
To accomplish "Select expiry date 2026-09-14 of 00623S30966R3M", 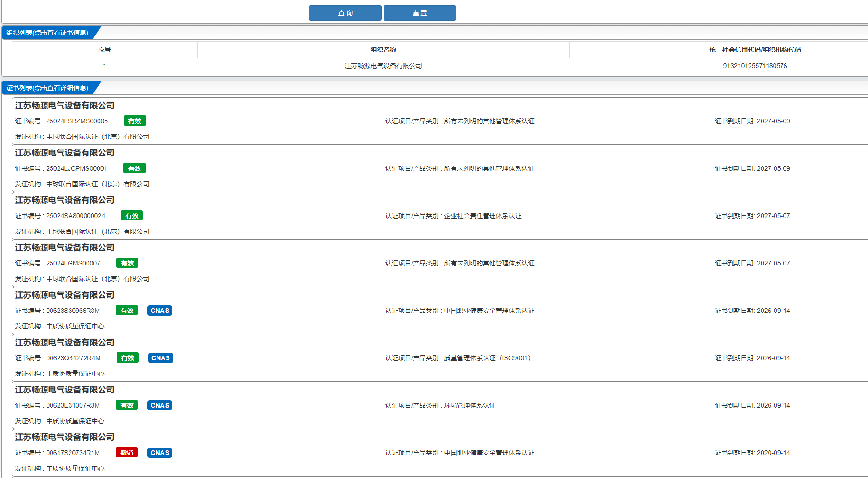I will pos(773,311).
